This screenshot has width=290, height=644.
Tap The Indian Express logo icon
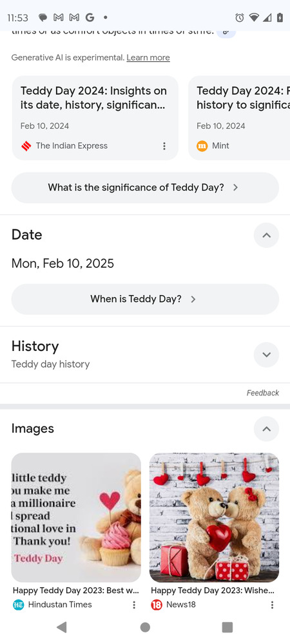(x=26, y=146)
